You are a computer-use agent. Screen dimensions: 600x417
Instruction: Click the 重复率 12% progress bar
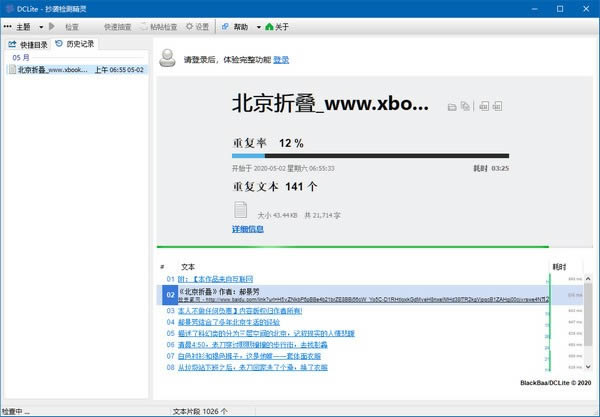(x=370, y=157)
